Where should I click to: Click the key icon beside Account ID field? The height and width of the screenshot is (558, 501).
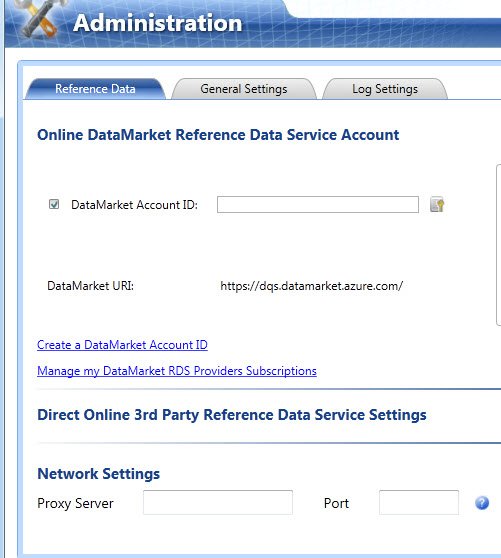click(437, 204)
